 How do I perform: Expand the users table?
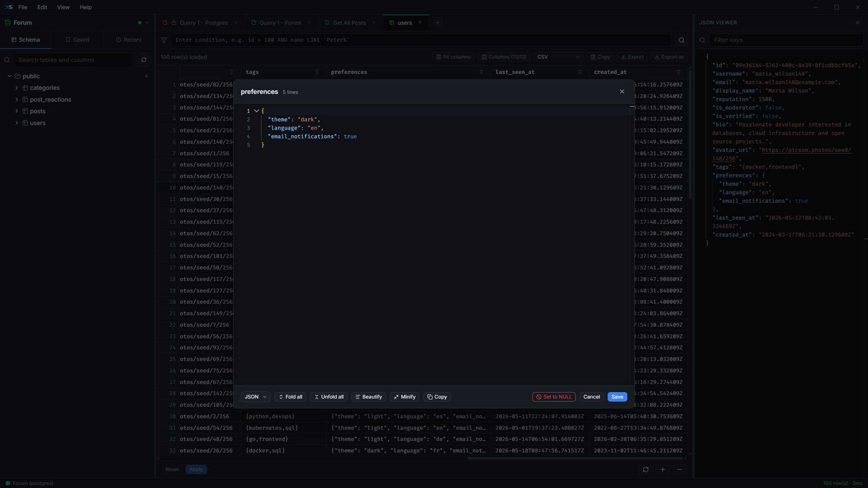[17, 123]
